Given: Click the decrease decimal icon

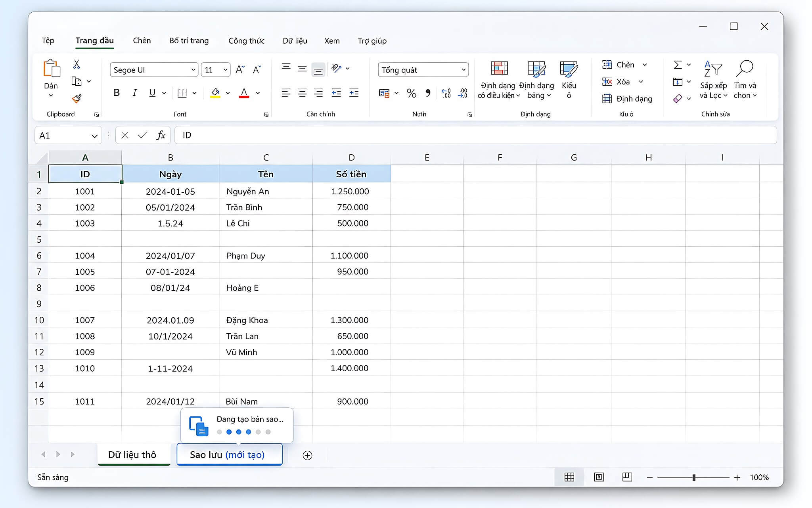Looking at the screenshot, I should tap(463, 93).
